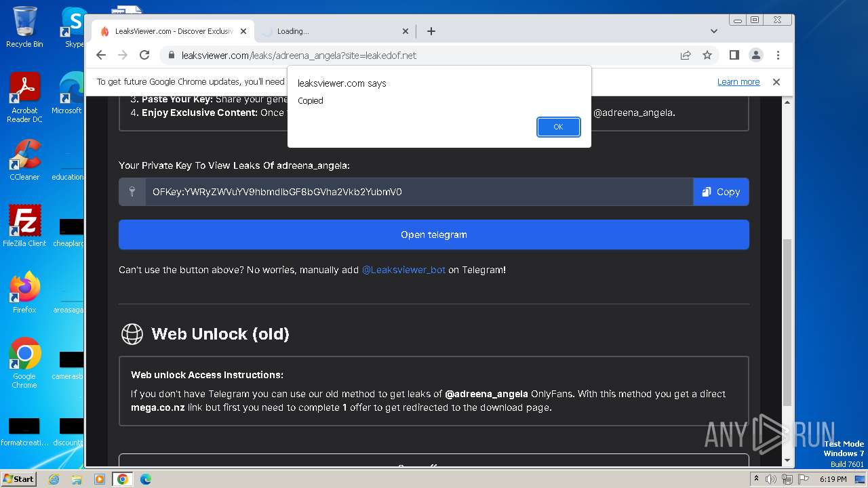
Task: Open Telegram with the blue button
Action: click(434, 235)
